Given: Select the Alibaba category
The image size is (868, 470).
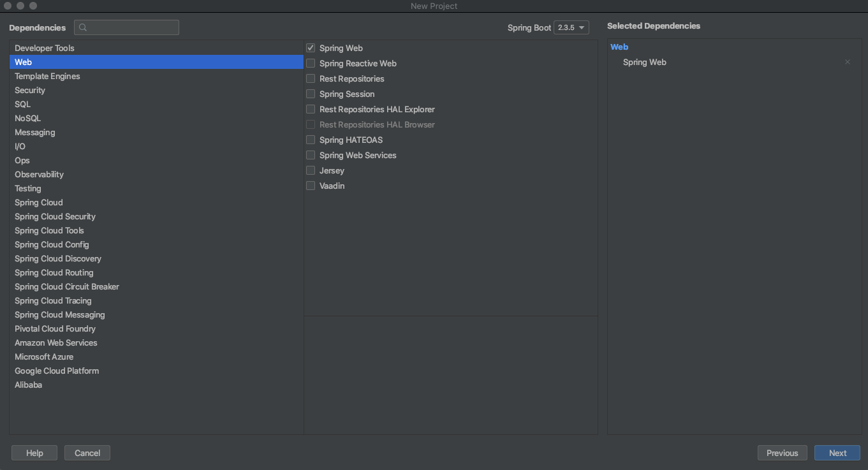Looking at the screenshot, I should (156, 385).
